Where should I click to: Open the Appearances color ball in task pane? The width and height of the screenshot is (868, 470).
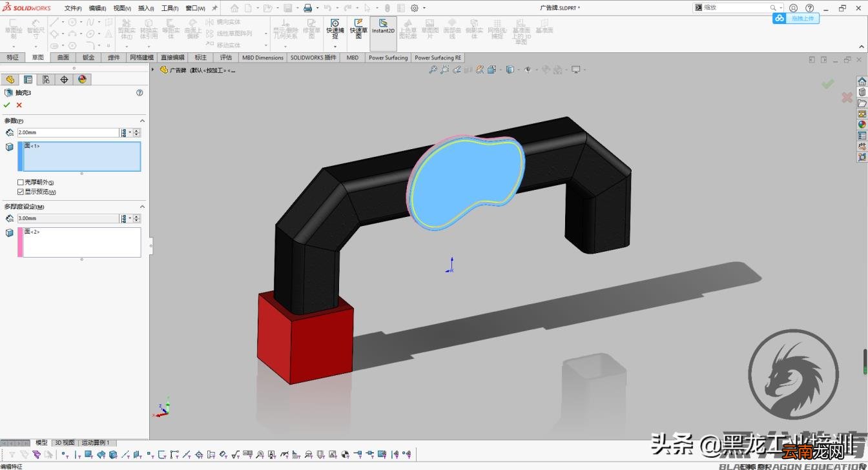pyautogui.click(x=862, y=125)
